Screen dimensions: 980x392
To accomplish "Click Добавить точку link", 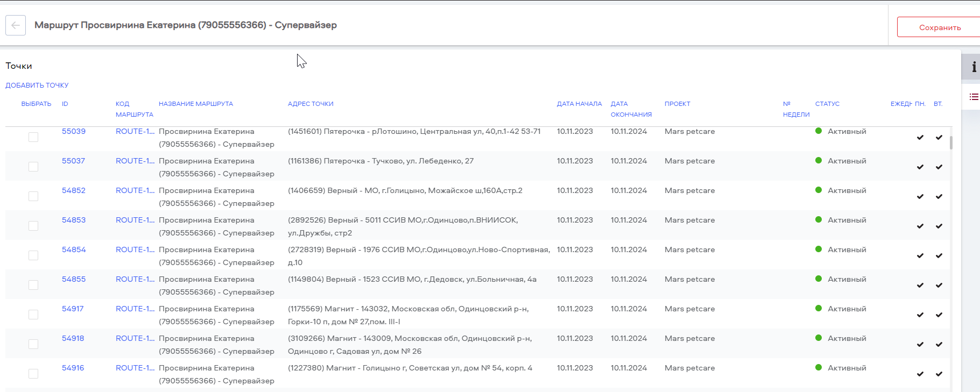I will [37, 85].
